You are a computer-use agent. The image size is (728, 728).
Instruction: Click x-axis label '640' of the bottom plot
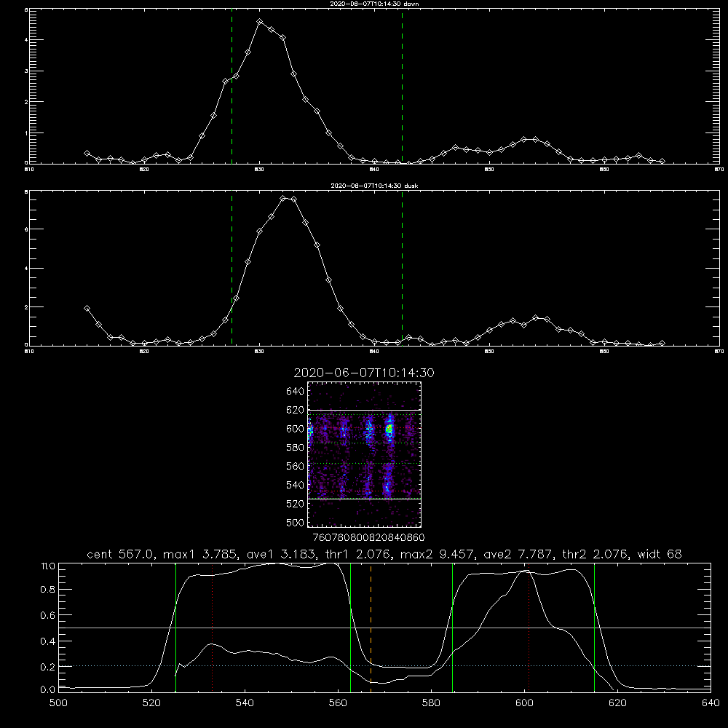click(711, 703)
